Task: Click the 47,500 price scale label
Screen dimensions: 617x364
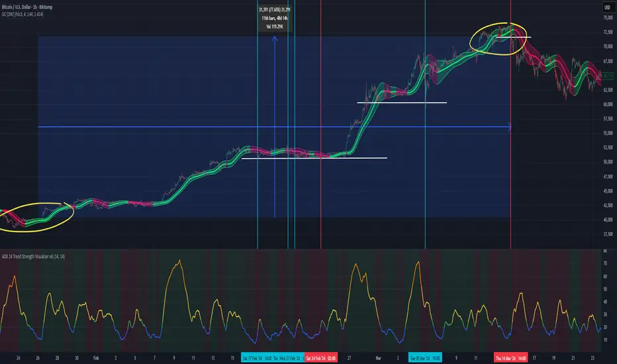Action: point(608,177)
